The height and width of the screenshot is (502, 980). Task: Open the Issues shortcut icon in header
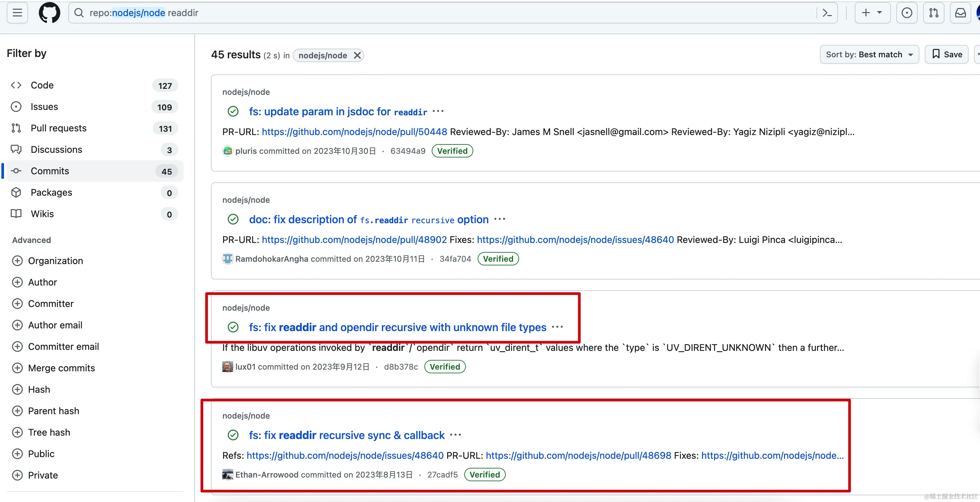907,13
